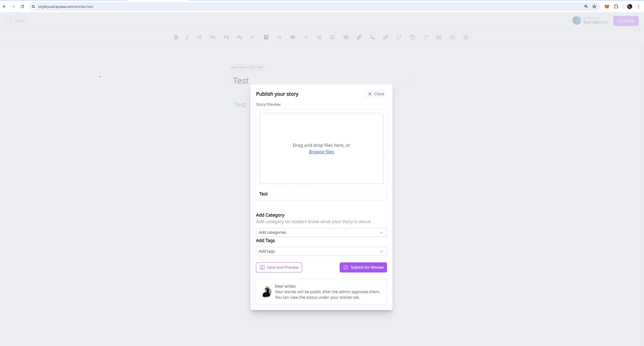Viewport: 644px width, 346px height.
Task: Toggle bold formatting in the editor toolbar
Action: 176,37
